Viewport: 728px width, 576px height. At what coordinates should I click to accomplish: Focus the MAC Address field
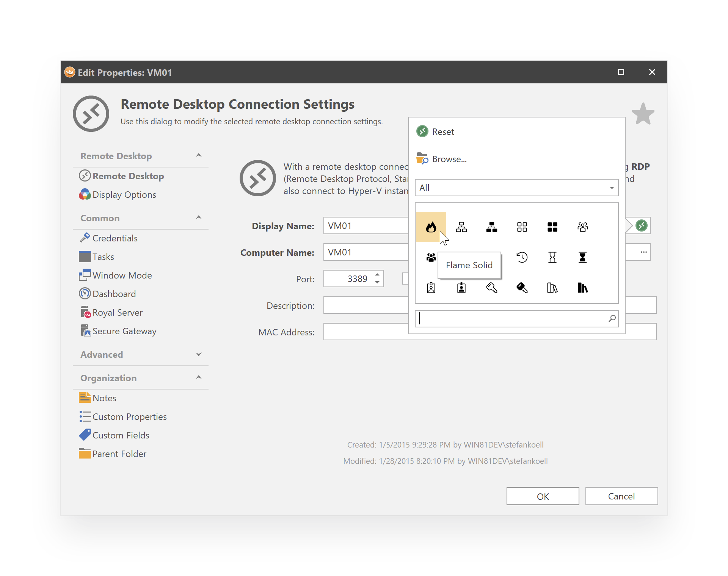point(366,332)
